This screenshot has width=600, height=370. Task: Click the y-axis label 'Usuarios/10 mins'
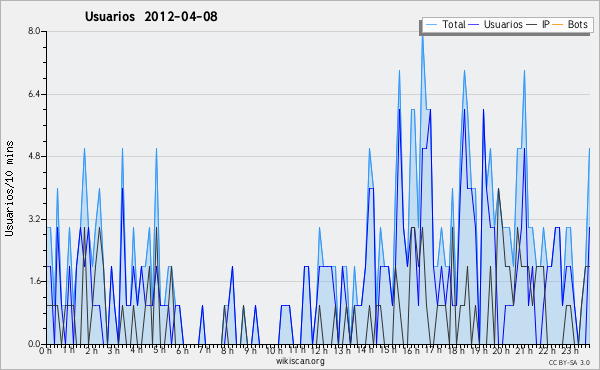tap(9, 189)
